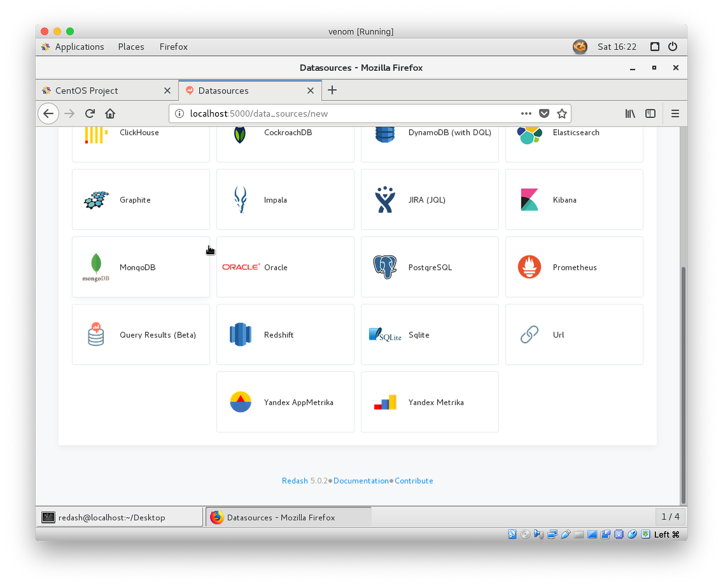
Task: Switch to redash@localhost terminal in taskbar
Action: (x=121, y=517)
